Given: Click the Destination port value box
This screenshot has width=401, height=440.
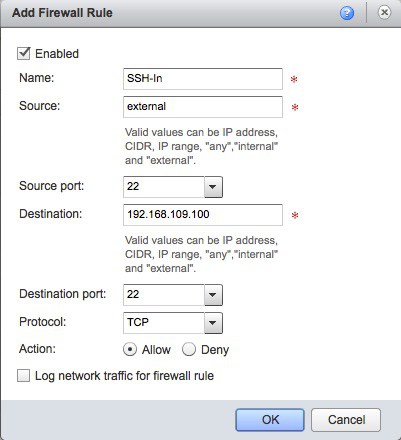Looking at the screenshot, I should click(164, 295).
